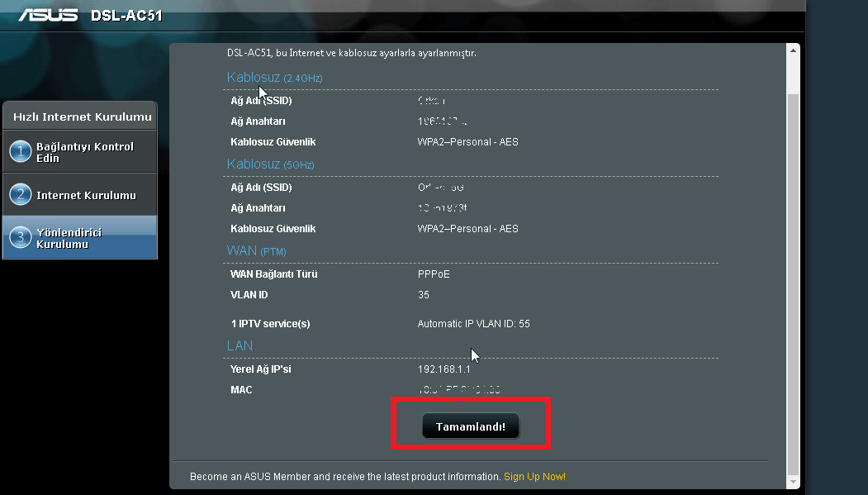The width and height of the screenshot is (868, 495).
Task: Select the WPA2-Personal - AES security value
Action: click(468, 141)
